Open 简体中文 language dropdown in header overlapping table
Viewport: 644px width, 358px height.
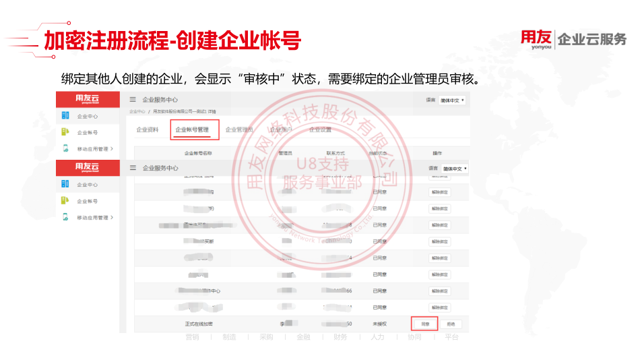coord(455,169)
